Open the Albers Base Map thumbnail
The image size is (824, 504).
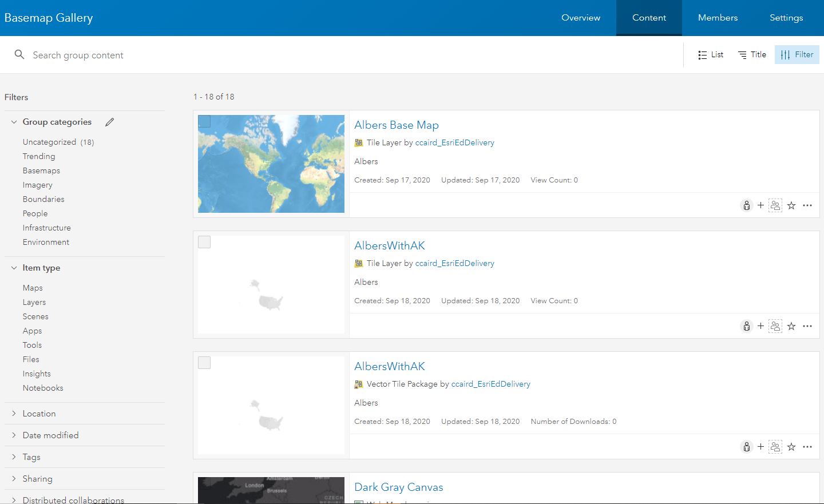click(x=271, y=164)
